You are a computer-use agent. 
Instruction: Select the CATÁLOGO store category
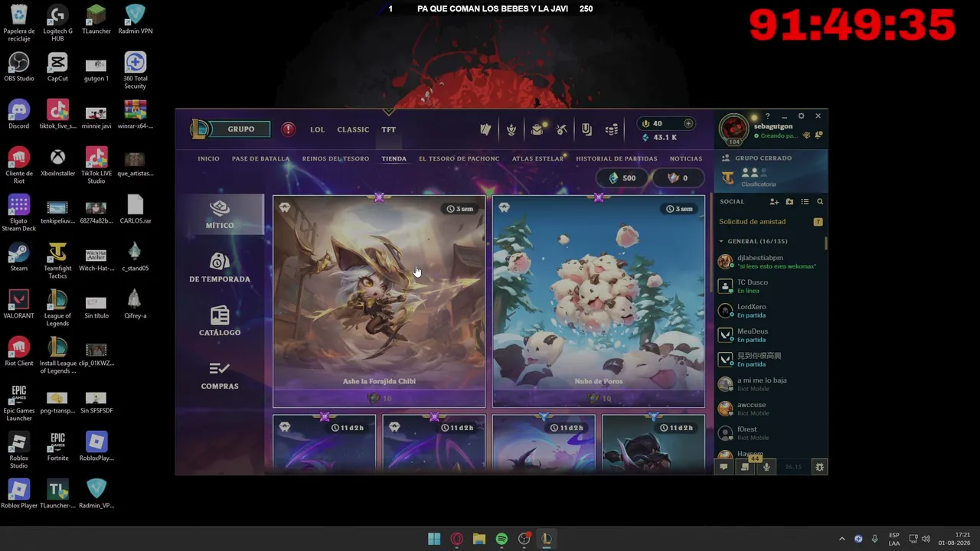(220, 321)
